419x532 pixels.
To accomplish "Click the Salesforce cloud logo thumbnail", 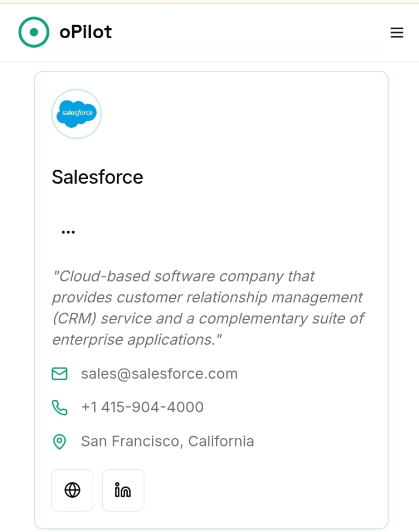I will (x=76, y=114).
